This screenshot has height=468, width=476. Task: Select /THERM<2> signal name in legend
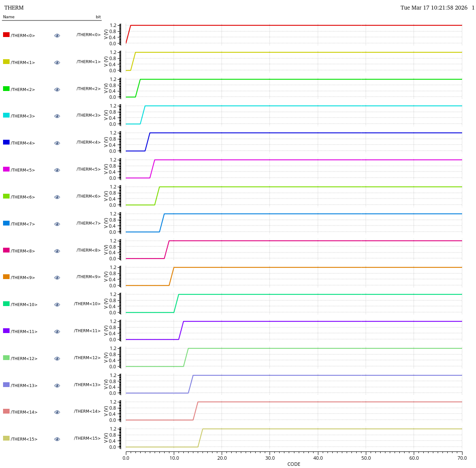coord(23,90)
